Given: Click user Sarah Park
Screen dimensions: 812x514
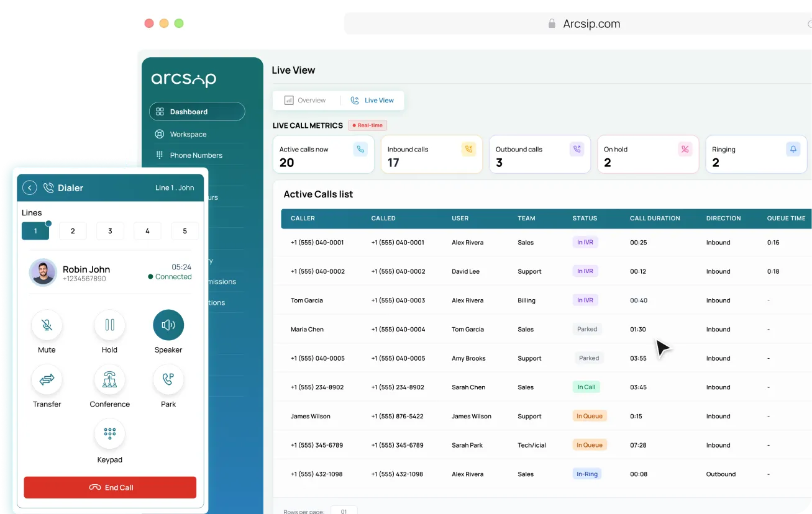Looking at the screenshot, I should click(467, 445).
